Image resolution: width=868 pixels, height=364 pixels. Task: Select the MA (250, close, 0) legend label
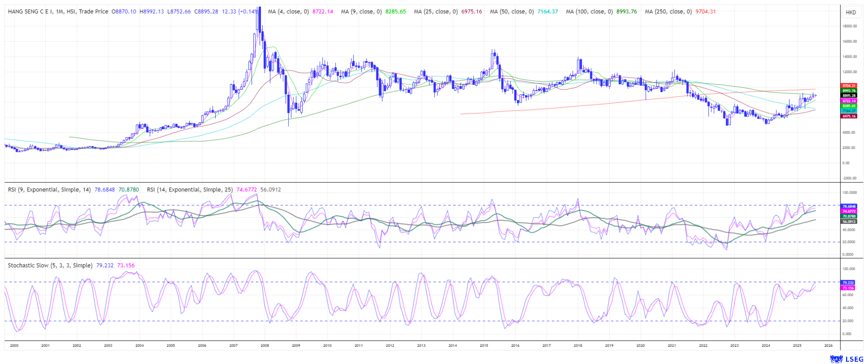click(668, 12)
